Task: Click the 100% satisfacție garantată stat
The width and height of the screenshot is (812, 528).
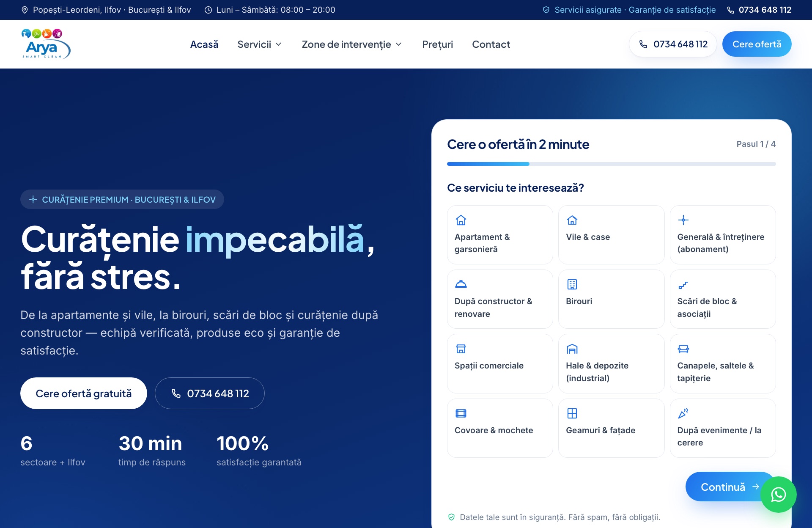Action: pyautogui.click(x=259, y=451)
